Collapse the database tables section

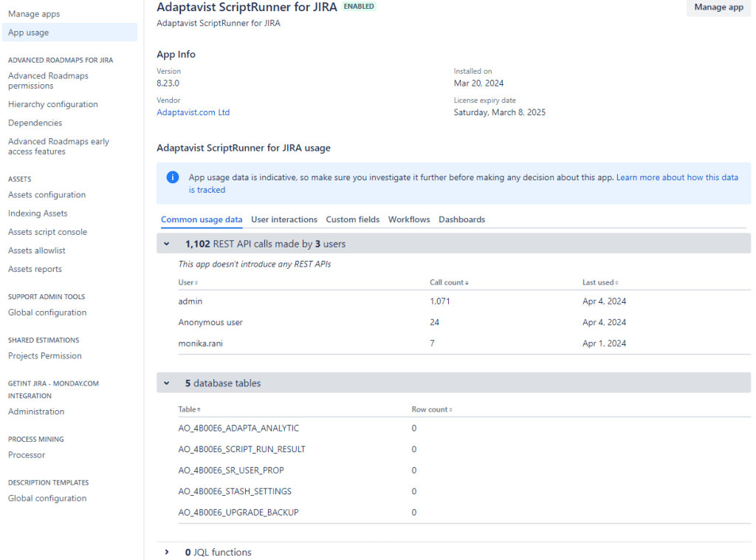point(167,383)
